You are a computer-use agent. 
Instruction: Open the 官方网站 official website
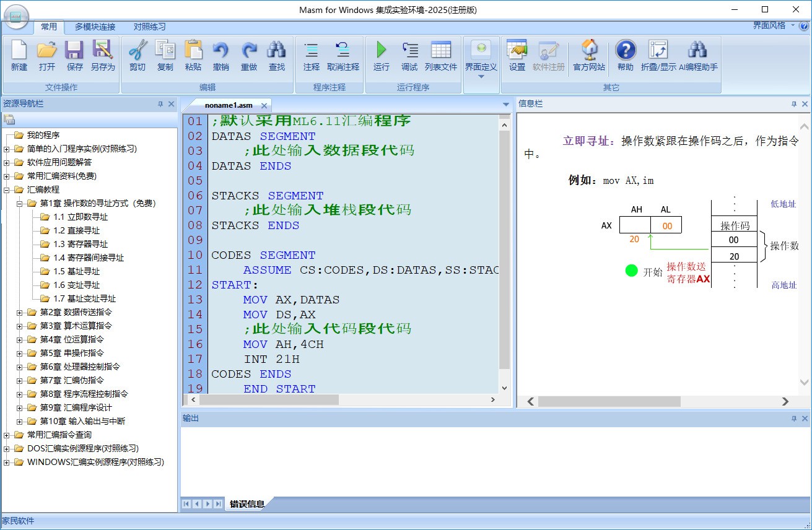tap(590, 56)
